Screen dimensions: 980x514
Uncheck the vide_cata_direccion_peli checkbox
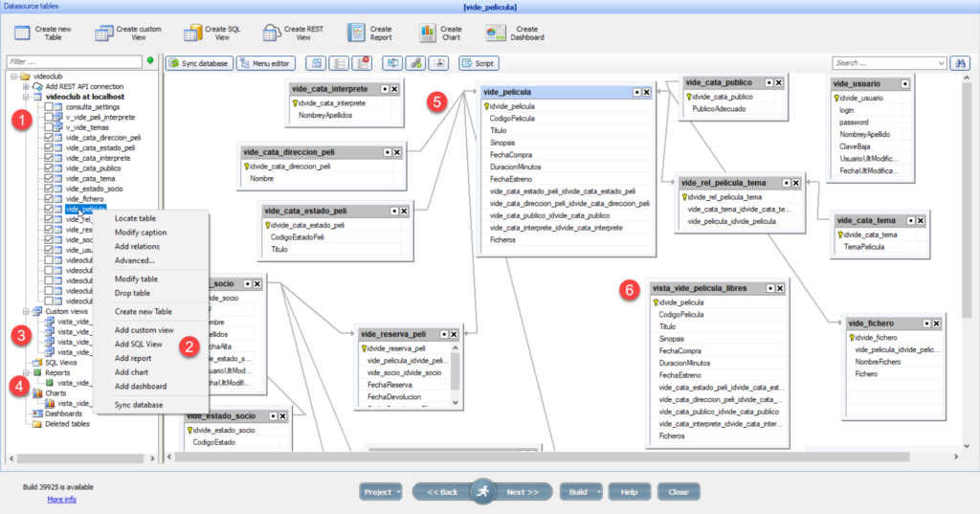(x=49, y=138)
